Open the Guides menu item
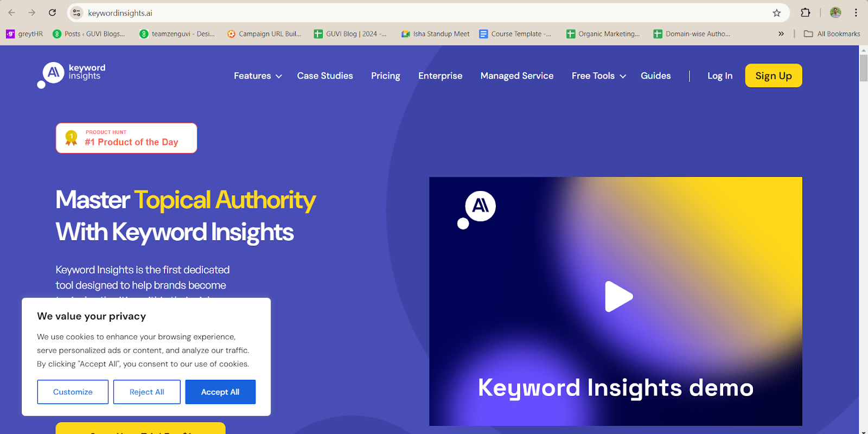868x434 pixels. coord(656,76)
